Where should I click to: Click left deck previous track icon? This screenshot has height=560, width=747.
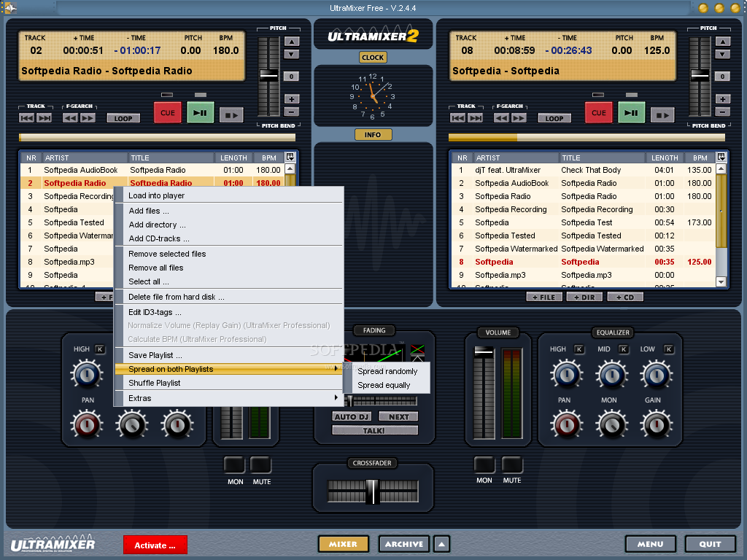click(x=27, y=118)
